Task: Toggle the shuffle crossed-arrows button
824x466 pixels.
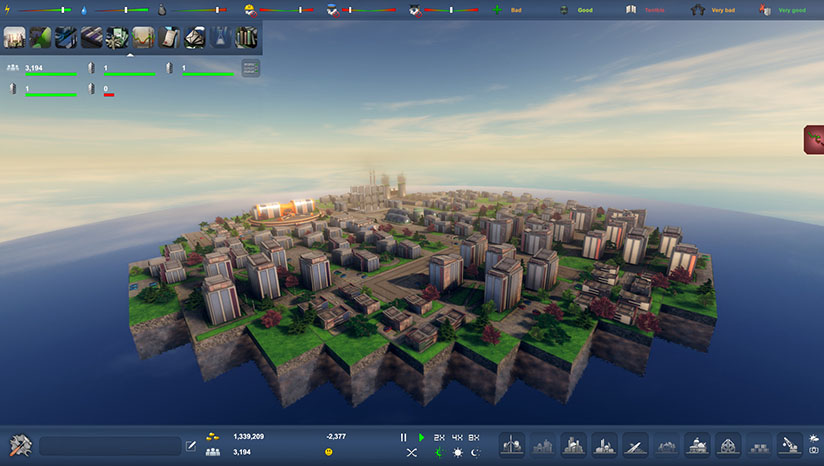Action: point(411,452)
